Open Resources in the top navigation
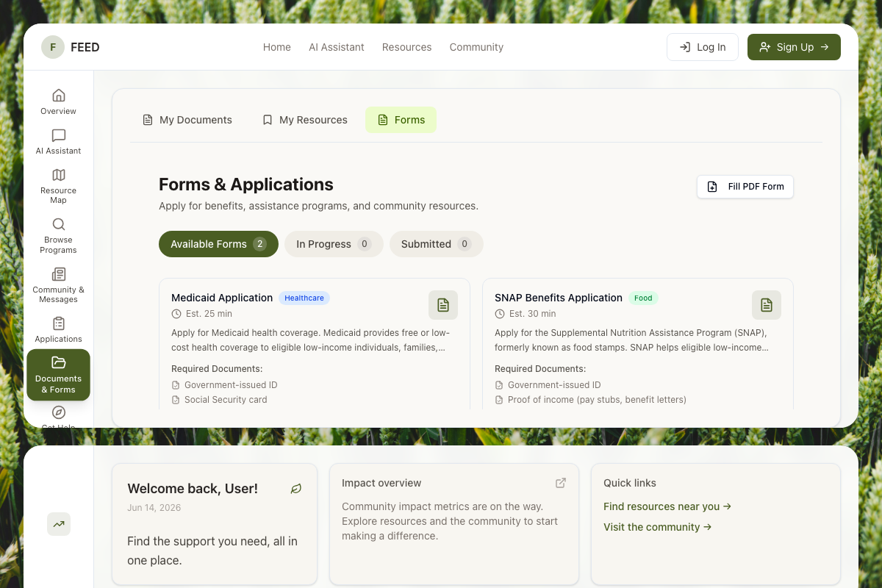882x588 pixels. (x=407, y=47)
